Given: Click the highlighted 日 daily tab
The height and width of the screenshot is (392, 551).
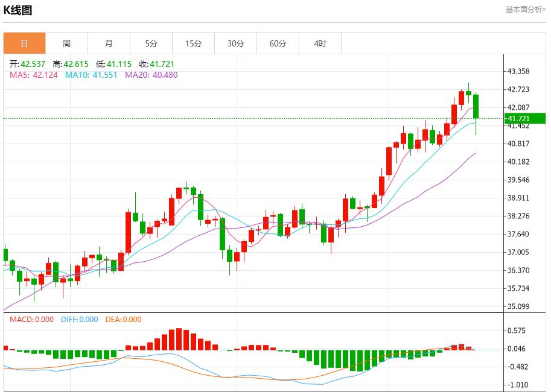Looking at the screenshot, I should (x=24, y=43).
